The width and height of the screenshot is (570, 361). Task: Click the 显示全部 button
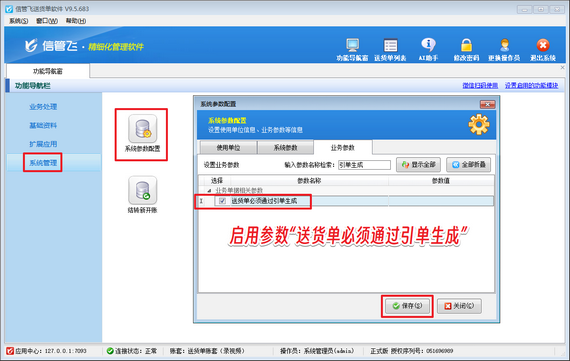(418, 165)
